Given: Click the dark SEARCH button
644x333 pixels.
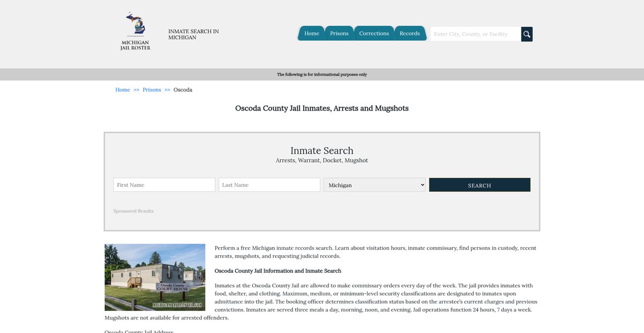Looking at the screenshot, I should click(480, 185).
